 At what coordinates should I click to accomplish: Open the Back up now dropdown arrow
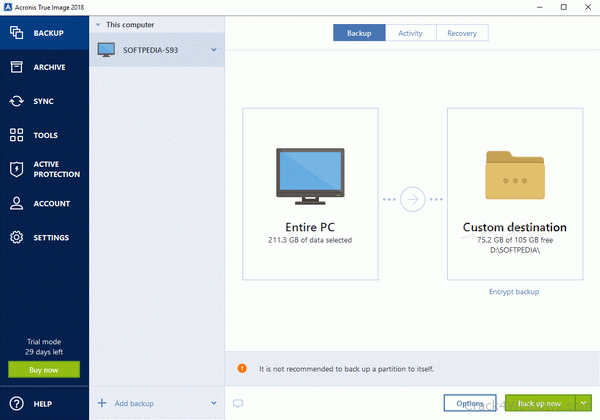584,403
